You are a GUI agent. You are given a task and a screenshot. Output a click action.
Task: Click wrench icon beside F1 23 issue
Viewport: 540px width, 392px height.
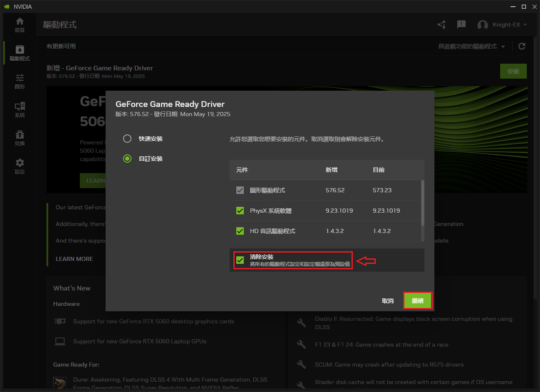[x=301, y=344]
